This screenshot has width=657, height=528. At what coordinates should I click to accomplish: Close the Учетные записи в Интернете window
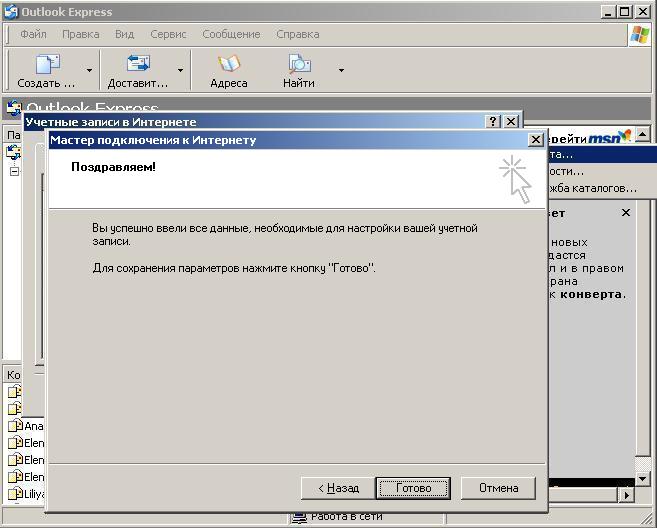coord(511,122)
